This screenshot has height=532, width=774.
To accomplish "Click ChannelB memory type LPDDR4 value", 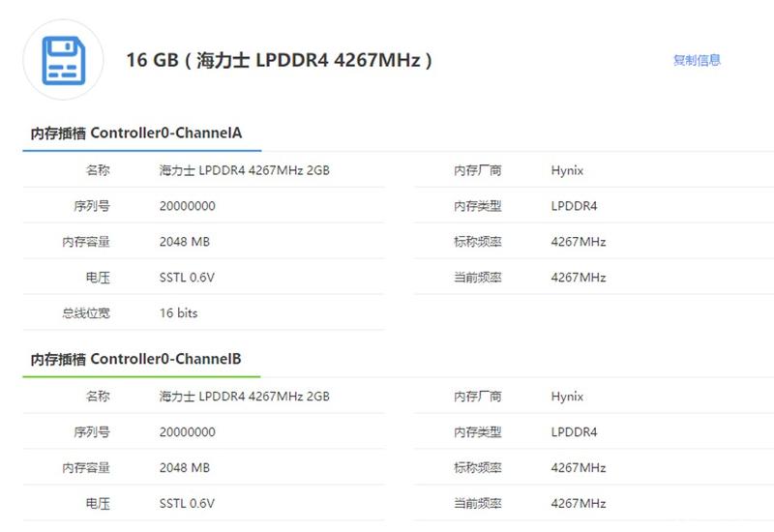I will point(574,431).
